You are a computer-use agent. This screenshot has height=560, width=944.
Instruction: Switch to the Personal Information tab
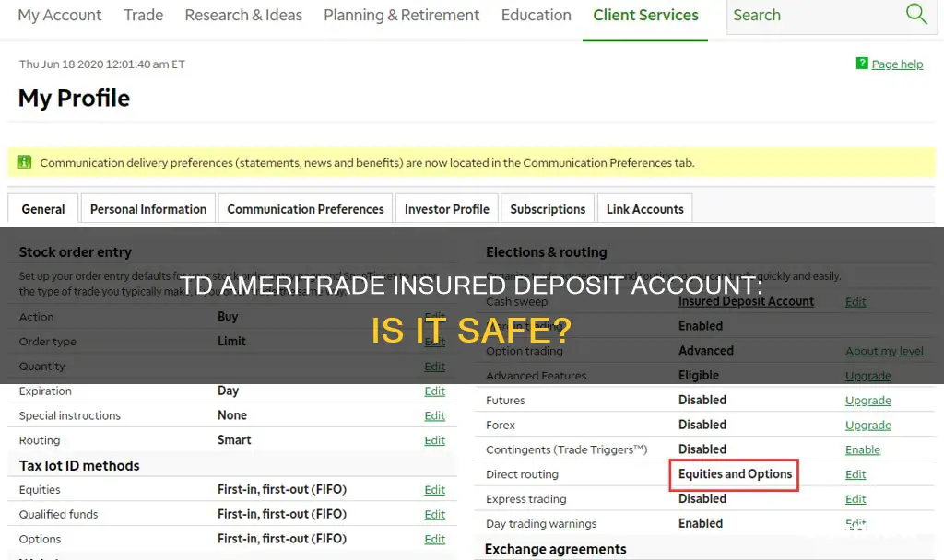pyautogui.click(x=148, y=209)
